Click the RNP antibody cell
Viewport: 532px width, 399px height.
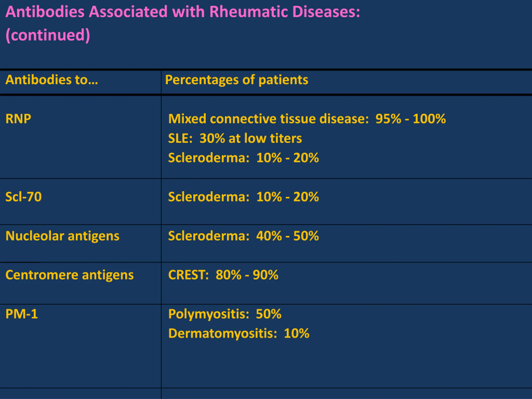tap(18, 119)
